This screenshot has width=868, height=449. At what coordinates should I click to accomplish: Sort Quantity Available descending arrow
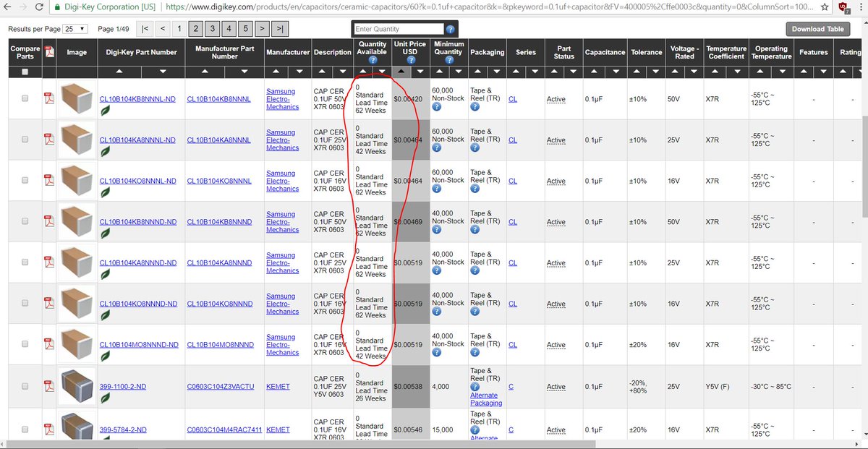[x=382, y=72]
